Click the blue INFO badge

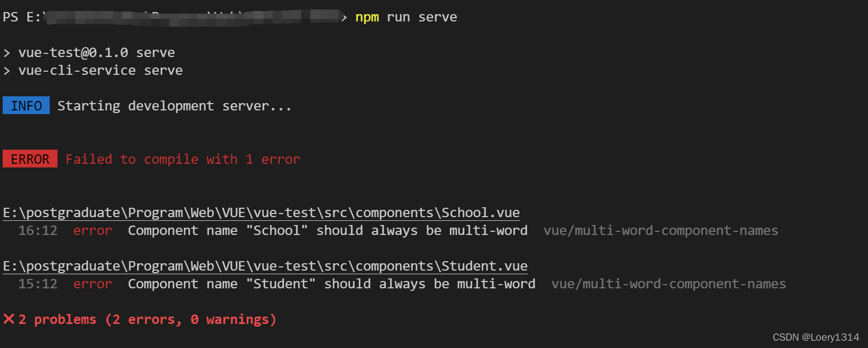26,106
